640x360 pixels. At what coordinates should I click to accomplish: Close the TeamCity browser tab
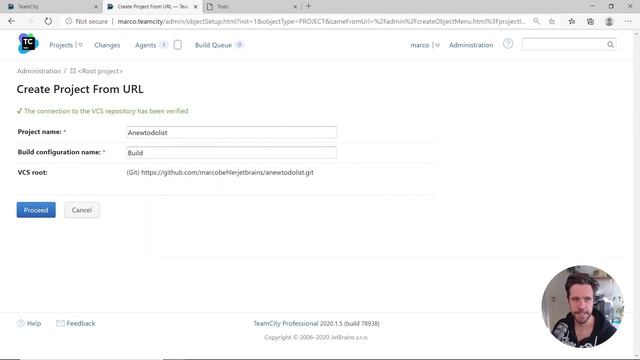click(96, 7)
